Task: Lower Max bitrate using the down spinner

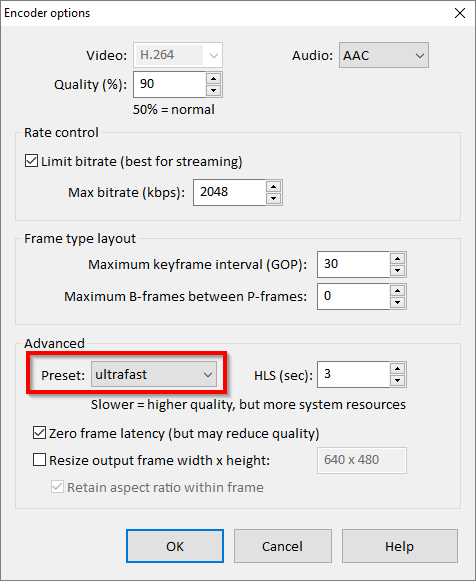Action: 273,198
